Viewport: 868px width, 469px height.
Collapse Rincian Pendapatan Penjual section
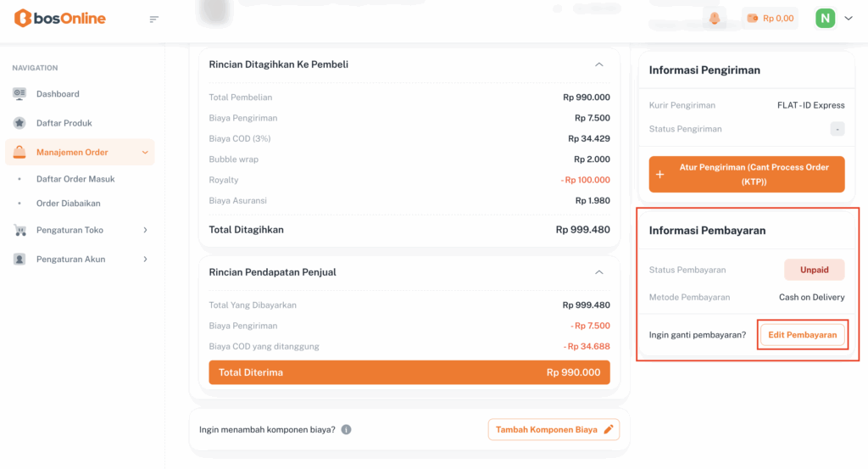pos(599,272)
